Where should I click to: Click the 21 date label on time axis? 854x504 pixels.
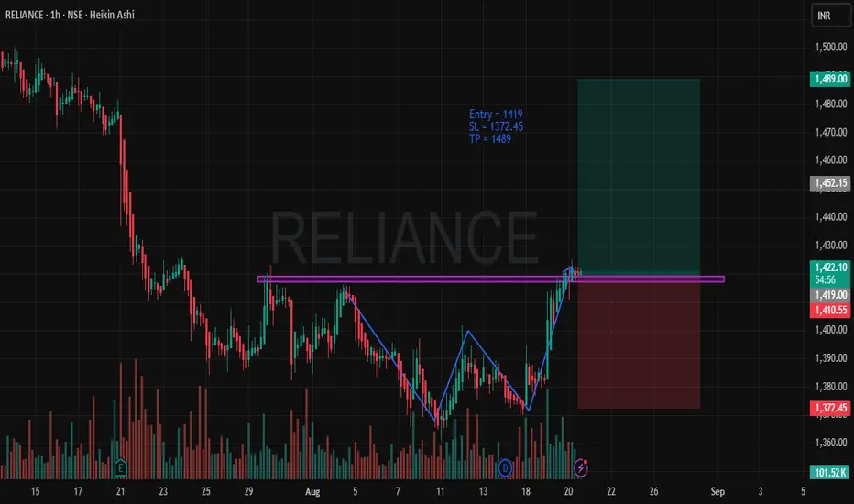tap(120, 491)
